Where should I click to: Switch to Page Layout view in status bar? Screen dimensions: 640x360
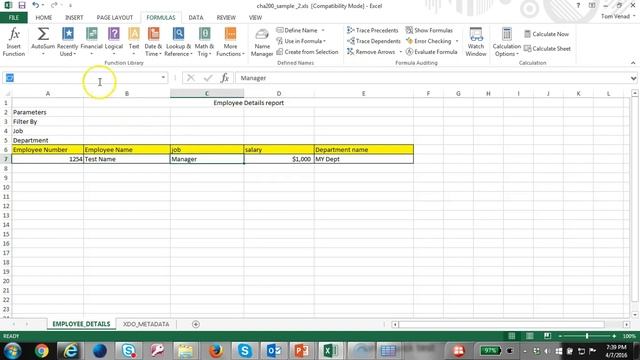(529, 336)
